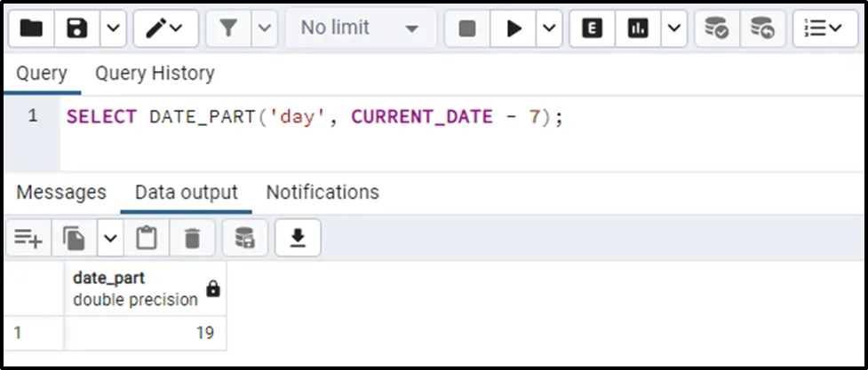This screenshot has height=370, width=868.
Task: Open the Messages tab
Action: (x=61, y=193)
